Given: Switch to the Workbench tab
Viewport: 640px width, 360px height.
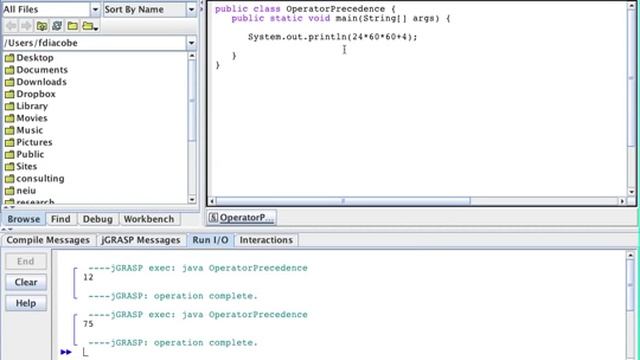Looking at the screenshot, I should [149, 219].
